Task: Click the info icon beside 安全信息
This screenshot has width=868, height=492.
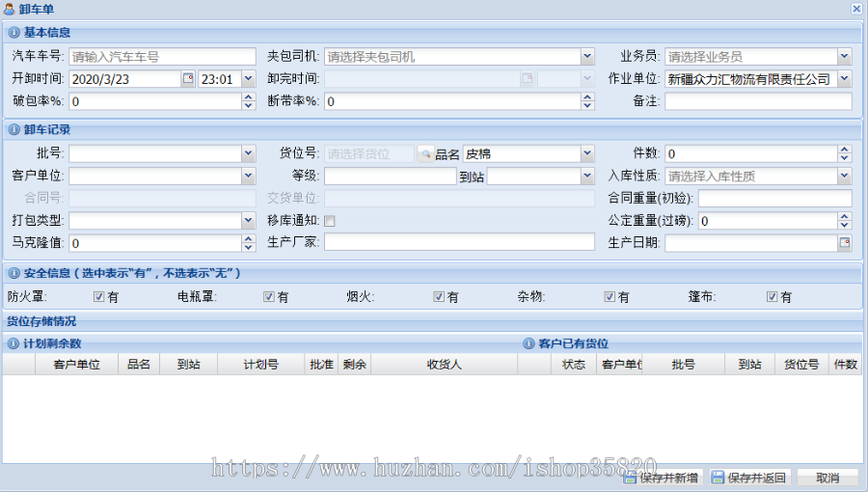Action: click(x=14, y=273)
